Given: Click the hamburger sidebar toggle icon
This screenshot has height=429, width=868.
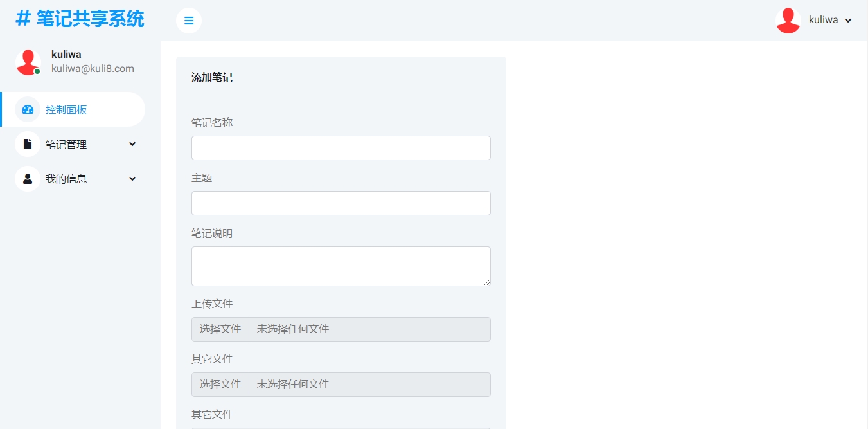Looking at the screenshot, I should 189,21.
